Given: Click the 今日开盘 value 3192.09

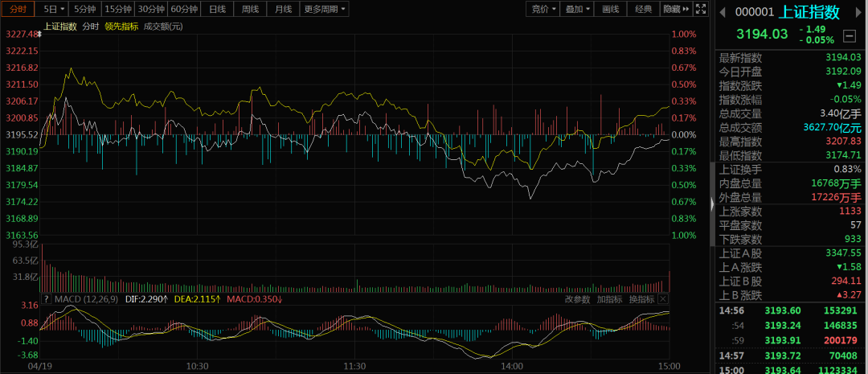Looking at the screenshot, I should (843, 72).
